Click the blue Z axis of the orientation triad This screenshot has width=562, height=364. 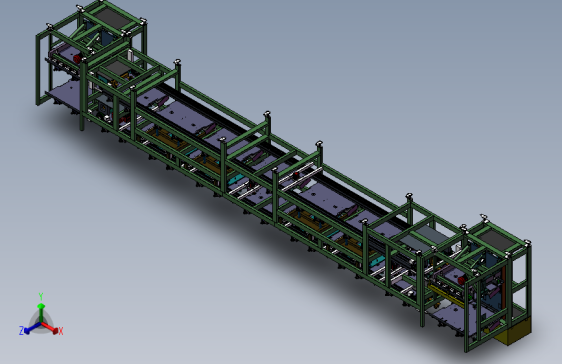point(32,328)
